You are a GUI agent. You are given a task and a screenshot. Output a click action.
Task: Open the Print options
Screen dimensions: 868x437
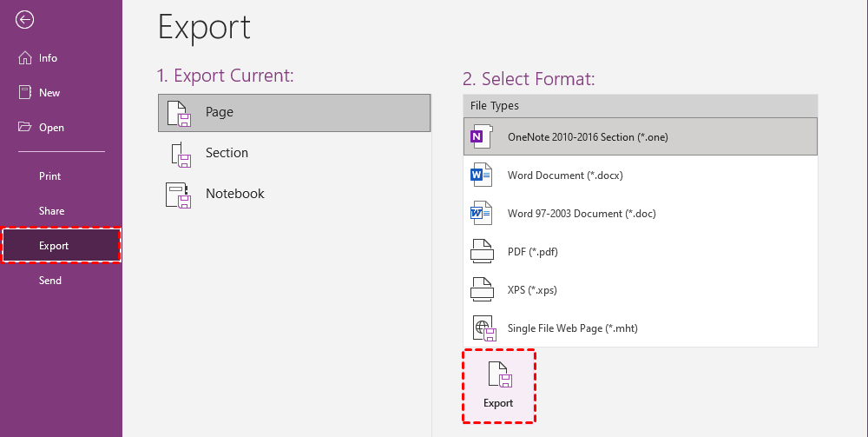coord(50,176)
